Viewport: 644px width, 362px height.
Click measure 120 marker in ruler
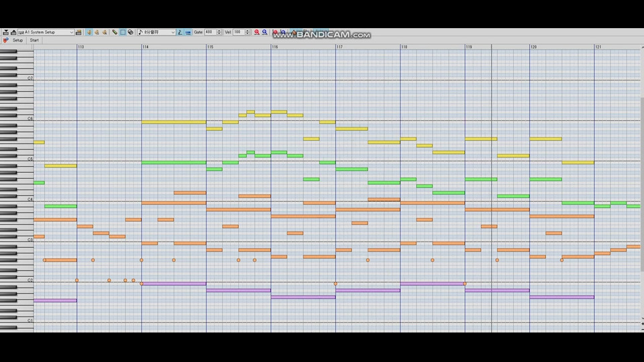[x=533, y=47]
